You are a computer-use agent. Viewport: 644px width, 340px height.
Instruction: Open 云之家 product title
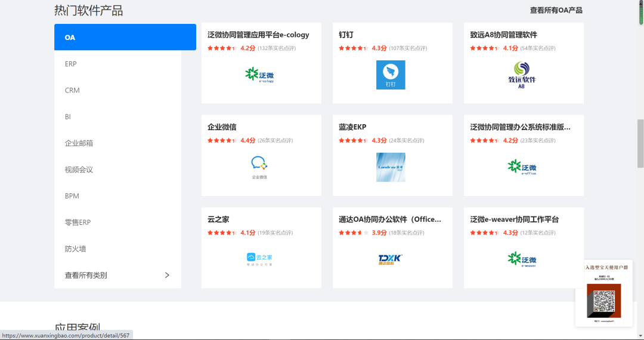(x=218, y=220)
